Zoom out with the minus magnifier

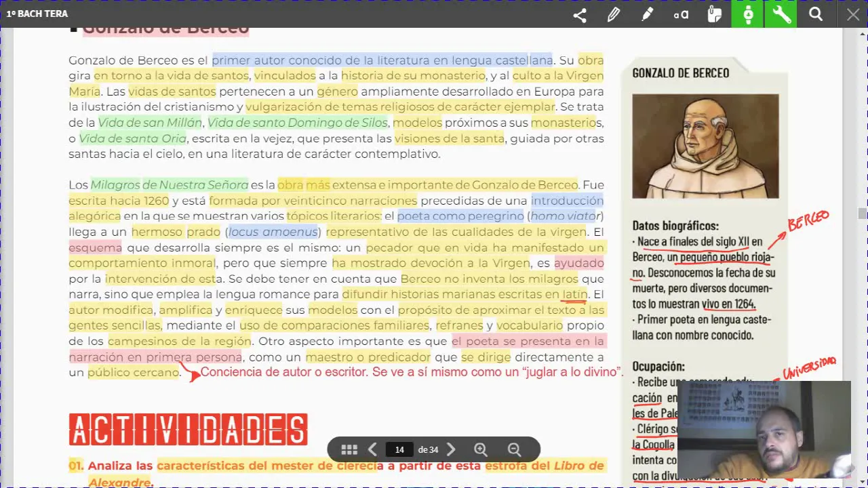514,449
